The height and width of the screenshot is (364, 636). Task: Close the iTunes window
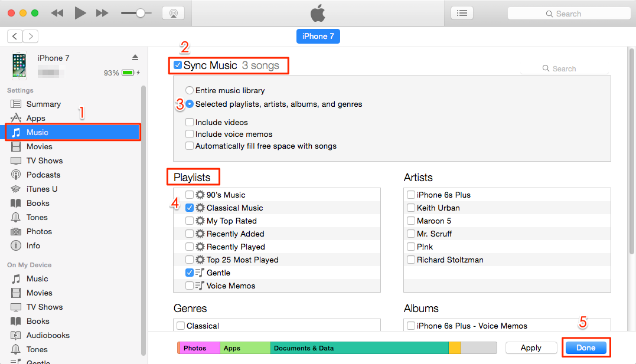pyautogui.click(x=11, y=13)
